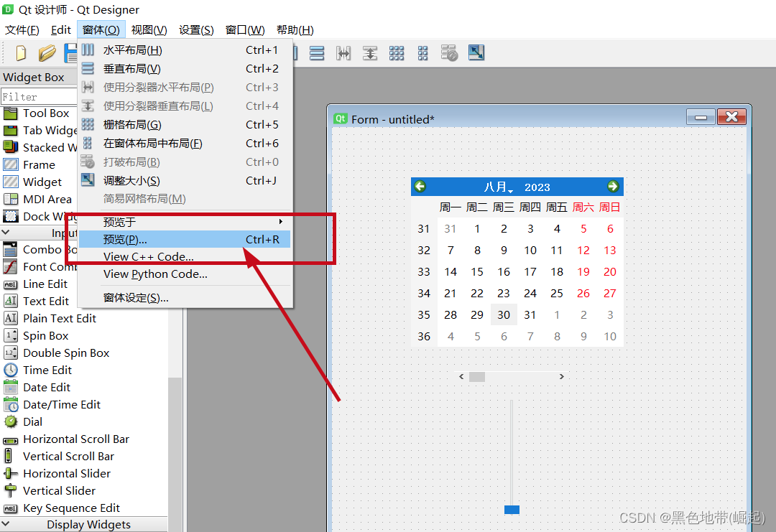Select the Horizontal Slider widget
This screenshot has height=532, width=776.
tap(66, 474)
